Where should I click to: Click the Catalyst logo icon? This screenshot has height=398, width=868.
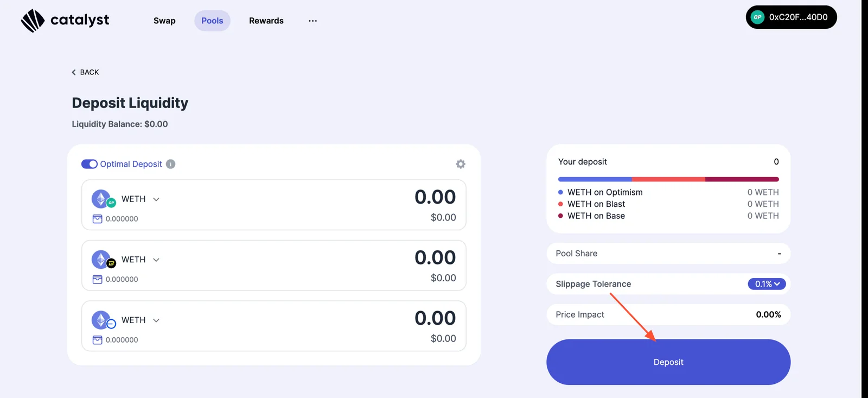pos(33,21)
